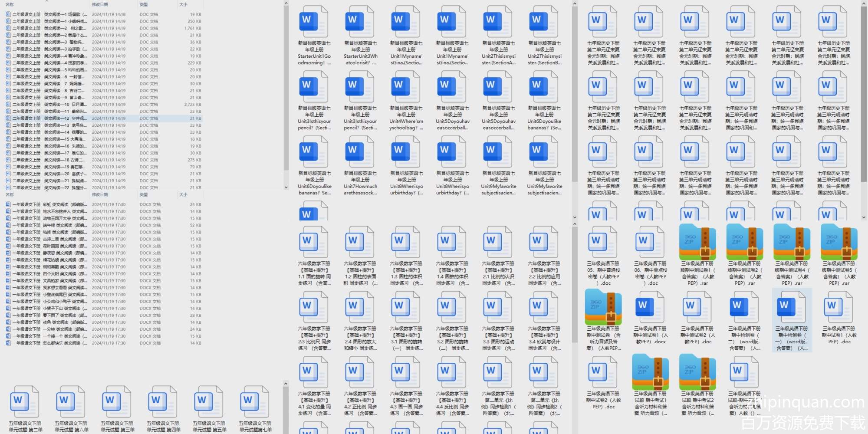Sort top list by 修改日期 column
Image resolution: width=868 pixels, height=434 pixels.
(100, 4)
